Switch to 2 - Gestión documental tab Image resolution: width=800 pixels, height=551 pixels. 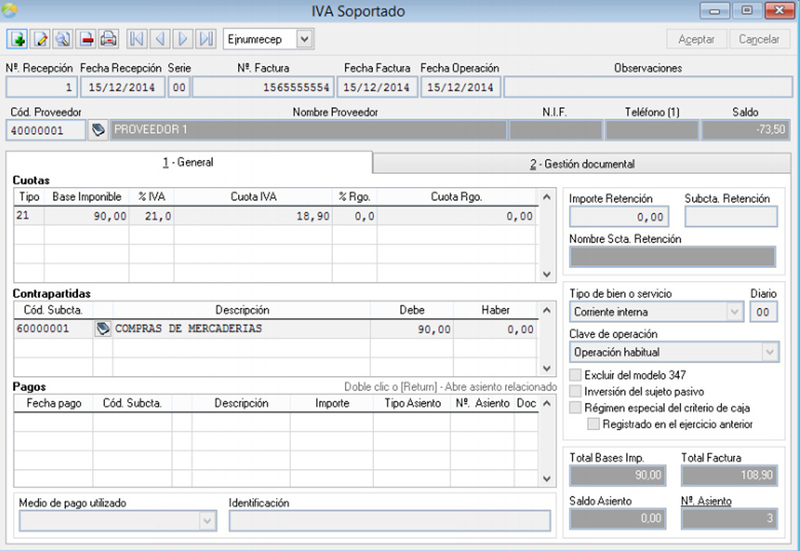582,164
